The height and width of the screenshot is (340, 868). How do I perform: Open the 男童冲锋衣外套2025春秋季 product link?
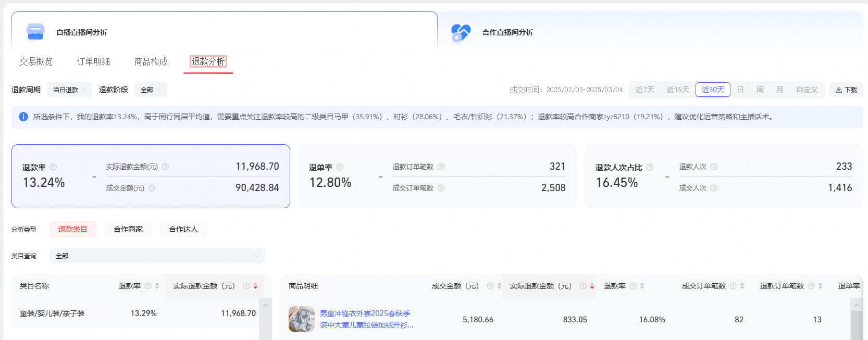pyautogui.click(x=367, y=319)
